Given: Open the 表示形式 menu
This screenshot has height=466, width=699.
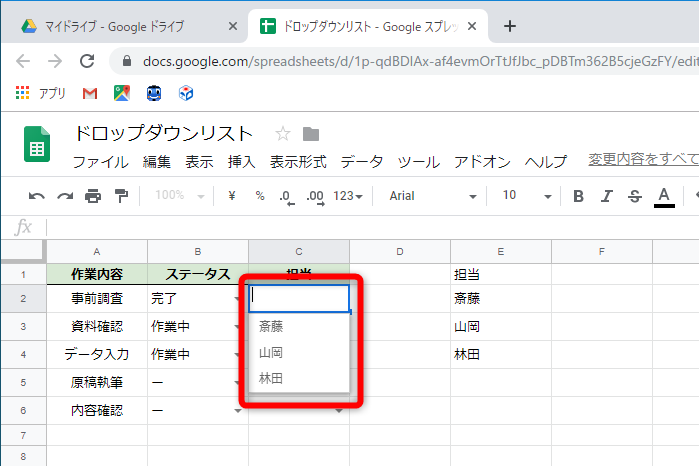Looking at the screenshot, I should coord(298,161).
